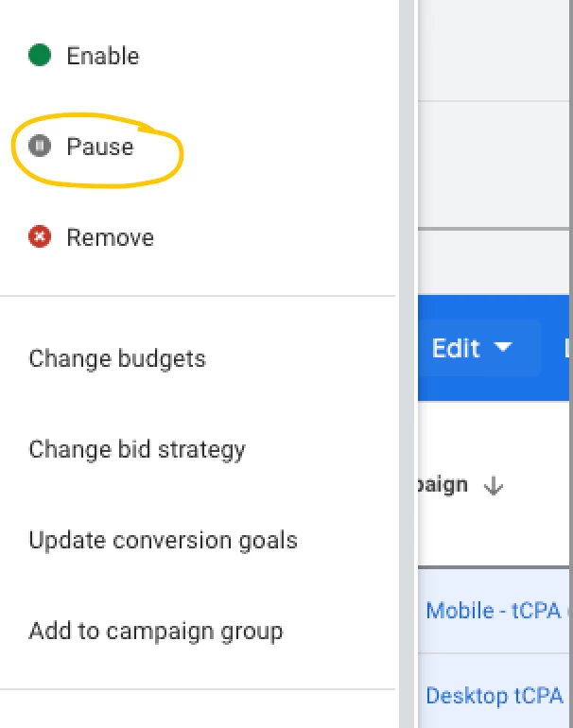This screenshot has width=573, height=728.
Task: Select Change bid strategy
Action: pos(137,449)
